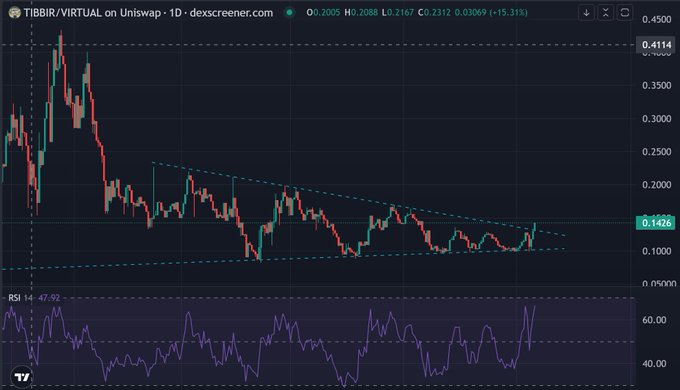Click the 0.4500 price axis label
The height and width of the screenshot is (390, 680).
(657, 19)
